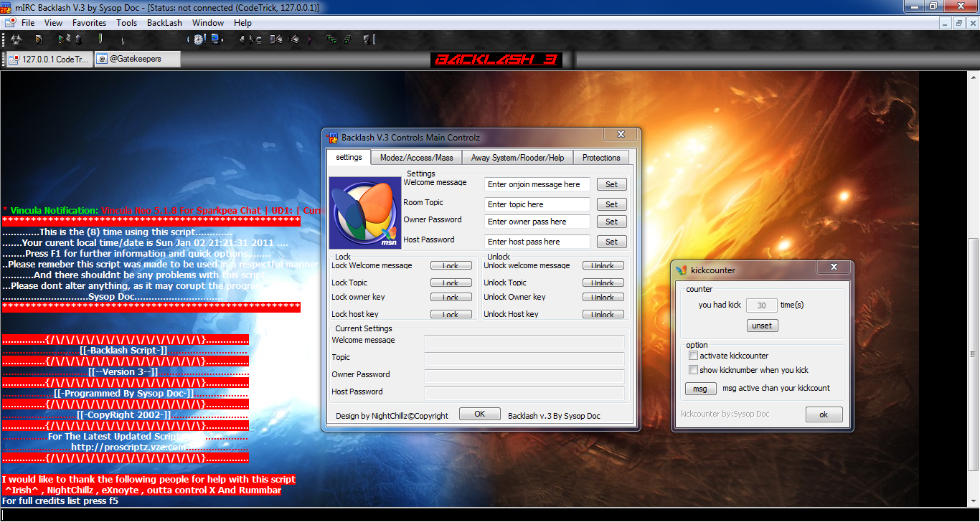The image size is (980, 522).
Task: Click the biohazard icon in the toolbar
Action: (x=16, y=39)
